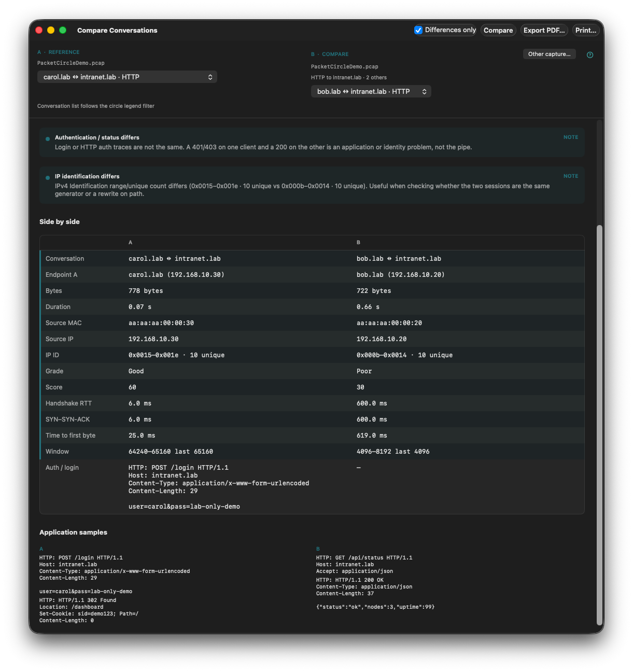Viewport: 633px width, 672px height.
Task: Close the Compare Conversations window
Action: [39, 30]
